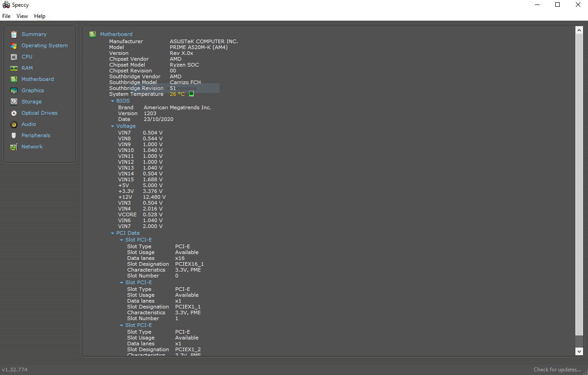Viewport: 588px width, 375px height.
Task: Click the BIOS date 23/10/2020
Action: click(159, 119)
